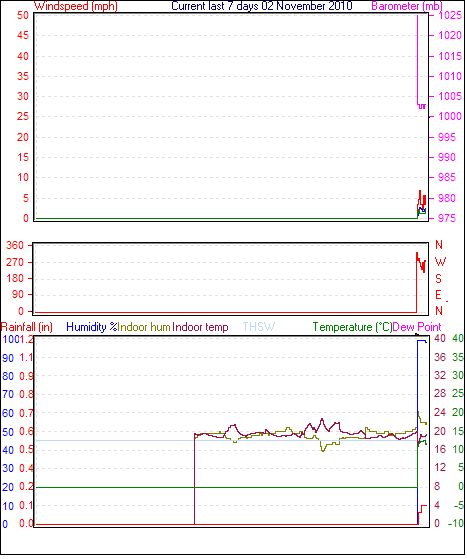Click the 'Barometer (mb)' axis title
Screen dimensions: 467x559
click(407, 6)
